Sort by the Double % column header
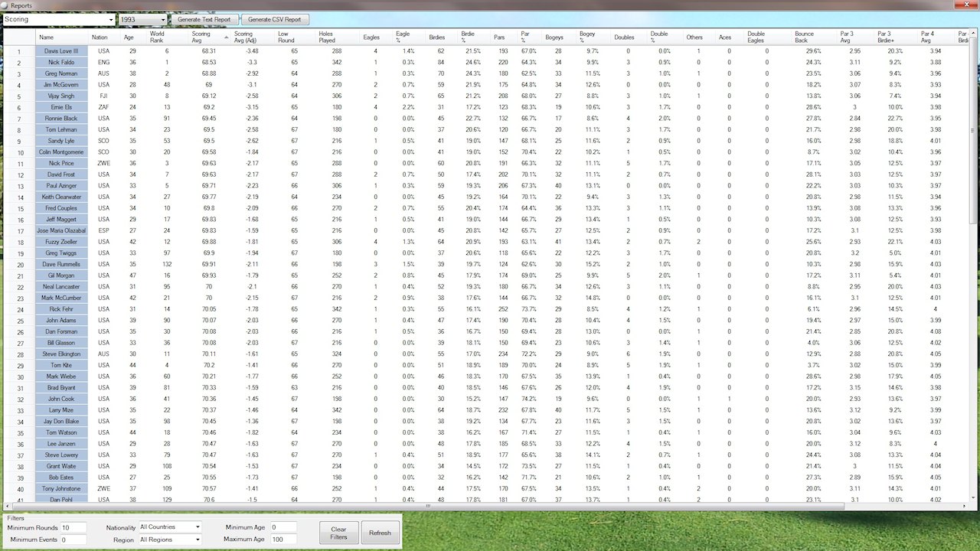 (665, 37)
